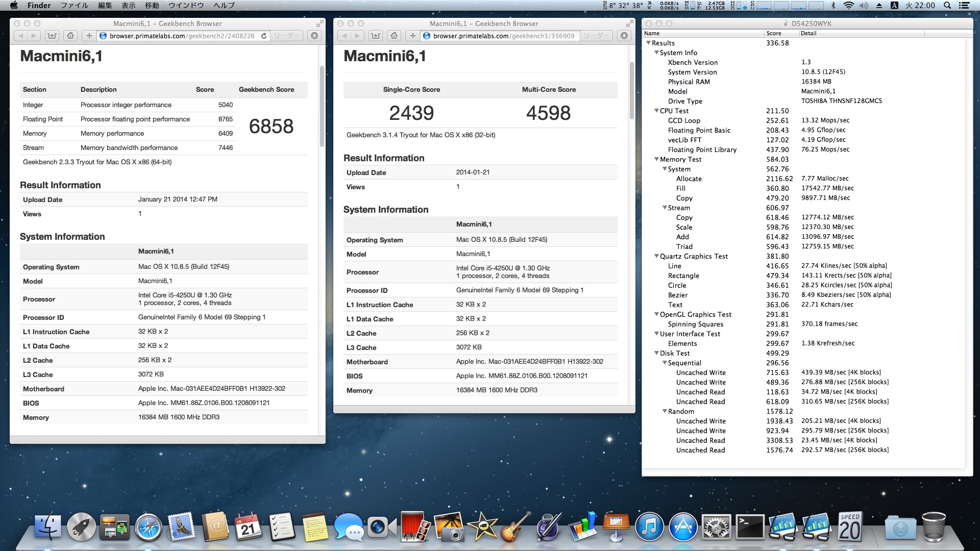Collapse the Memory Test group
This screenshot has height=551, width=980.
pos(656,159)
